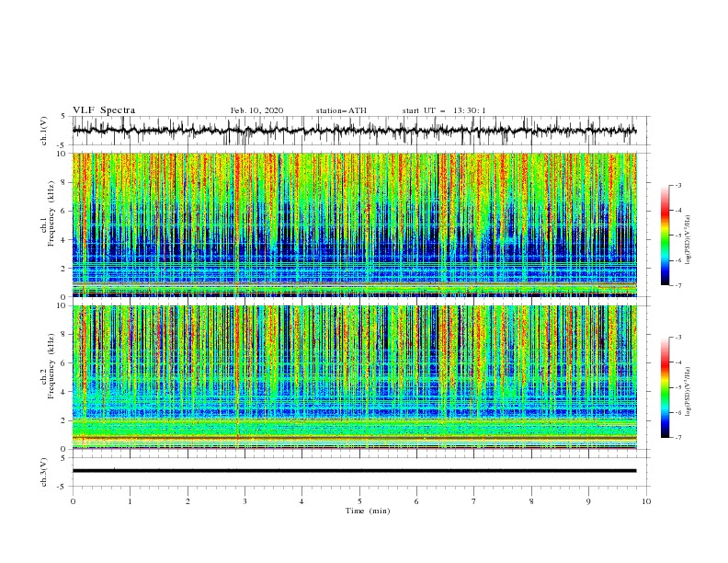
Task: Click the "6" tick on the time axis
Action: pos(416,501)
